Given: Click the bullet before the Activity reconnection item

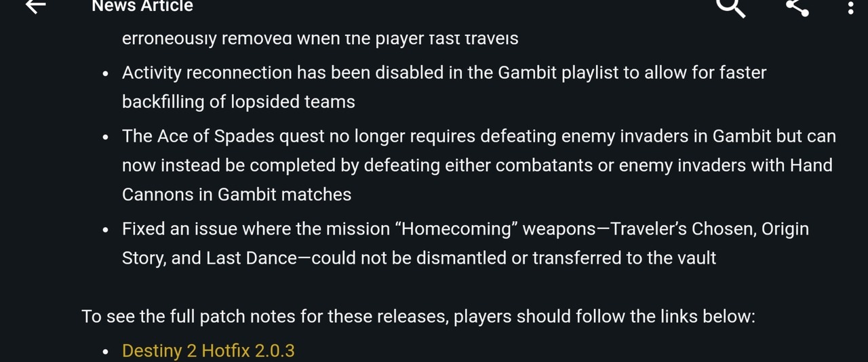Looking at the screenshot, I should click(x=106, y=74).
